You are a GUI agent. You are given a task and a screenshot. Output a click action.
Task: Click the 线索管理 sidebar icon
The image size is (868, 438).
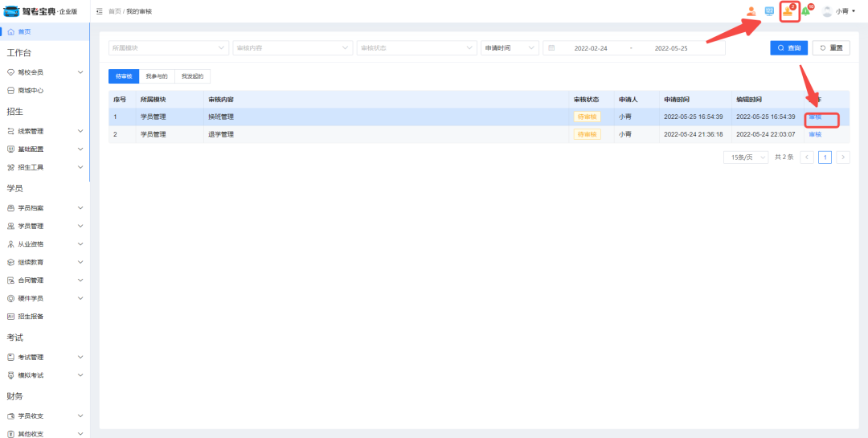[x=10, y=131]
